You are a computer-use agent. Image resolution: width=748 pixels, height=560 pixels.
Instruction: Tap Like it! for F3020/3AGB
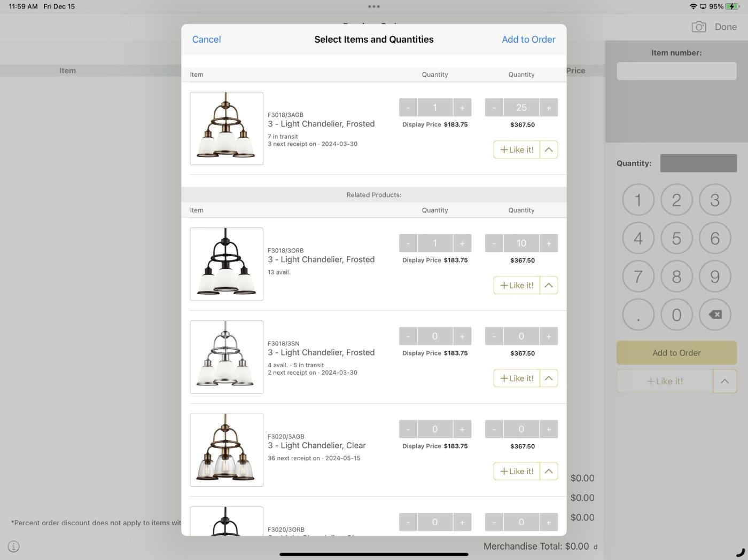coord(517,471)
